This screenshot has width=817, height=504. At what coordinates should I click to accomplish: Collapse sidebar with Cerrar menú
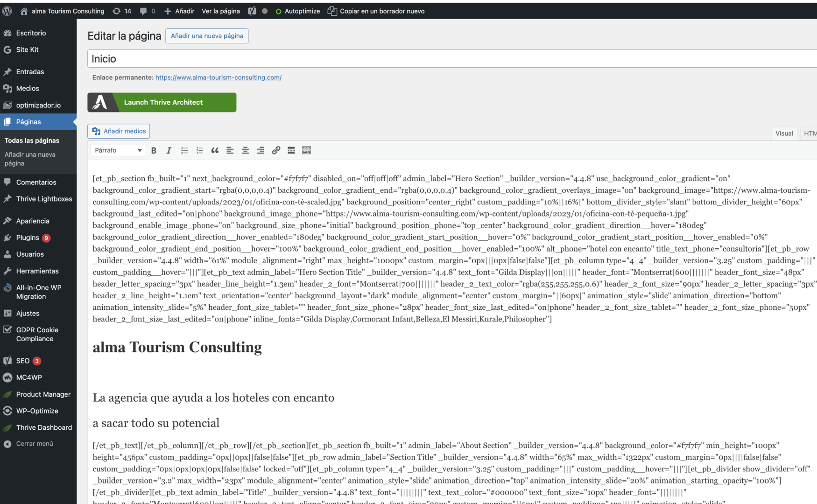[x=38, y=444]
